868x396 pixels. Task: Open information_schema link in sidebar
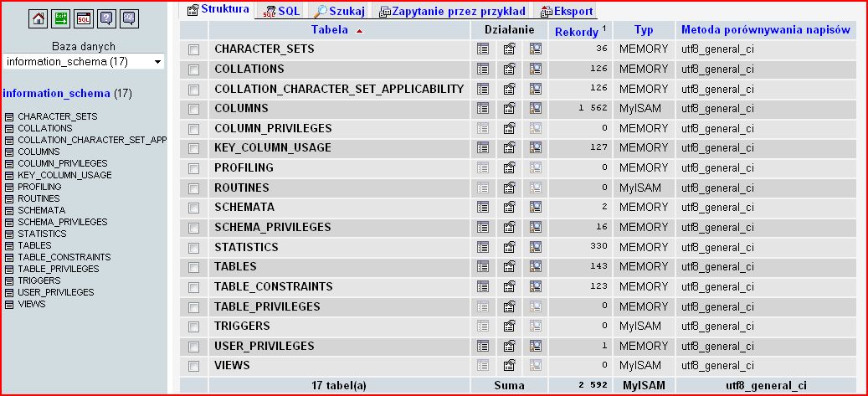coord(56,94)
